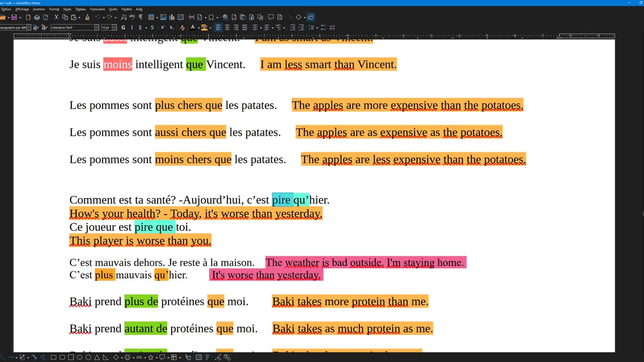Click the Print icon
The height and width of the screenshot is (362, 644).
(37, 17)
